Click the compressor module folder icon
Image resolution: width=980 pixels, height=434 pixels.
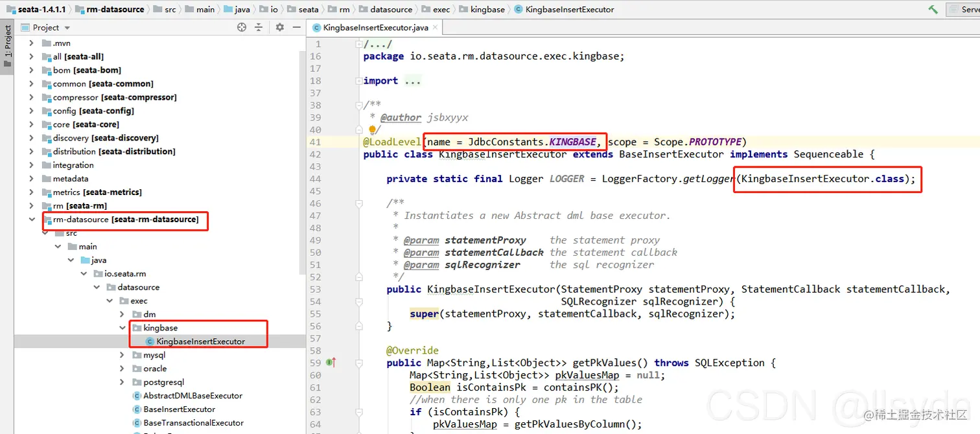[x=47, y=97]
